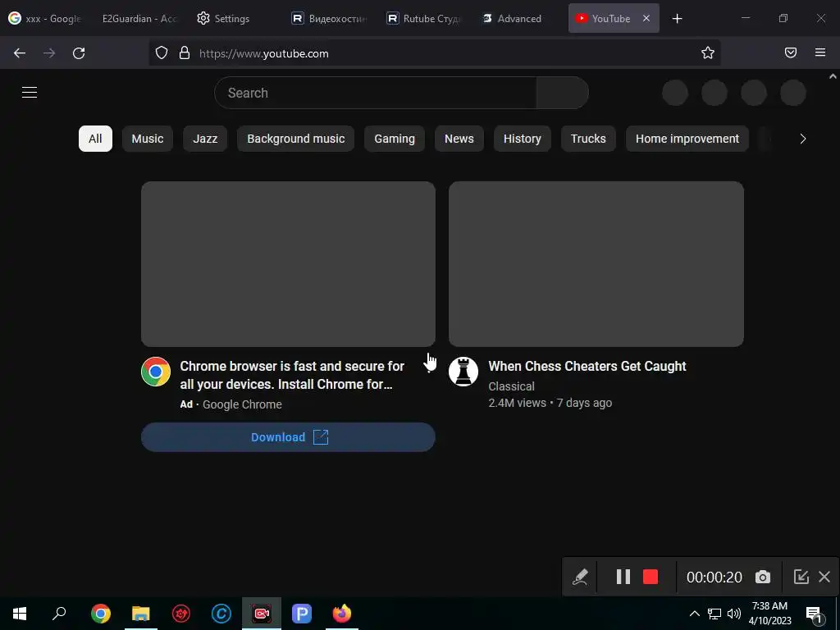Click the recording timer 00:00:20
The image size is (840, 630).
point(714,577)
